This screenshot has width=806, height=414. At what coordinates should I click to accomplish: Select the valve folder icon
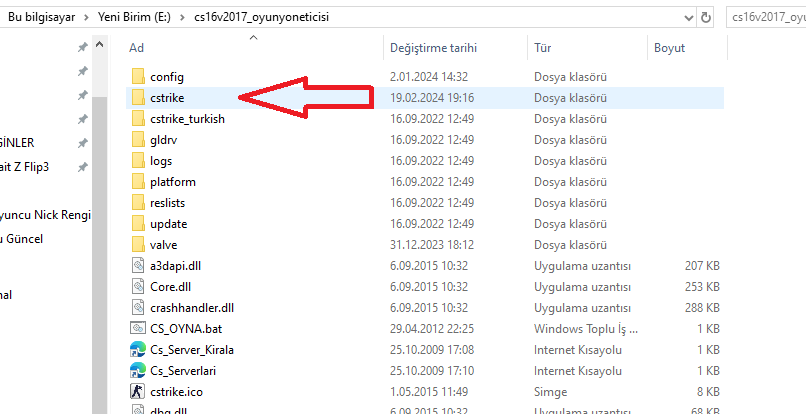tap(138, 245)
